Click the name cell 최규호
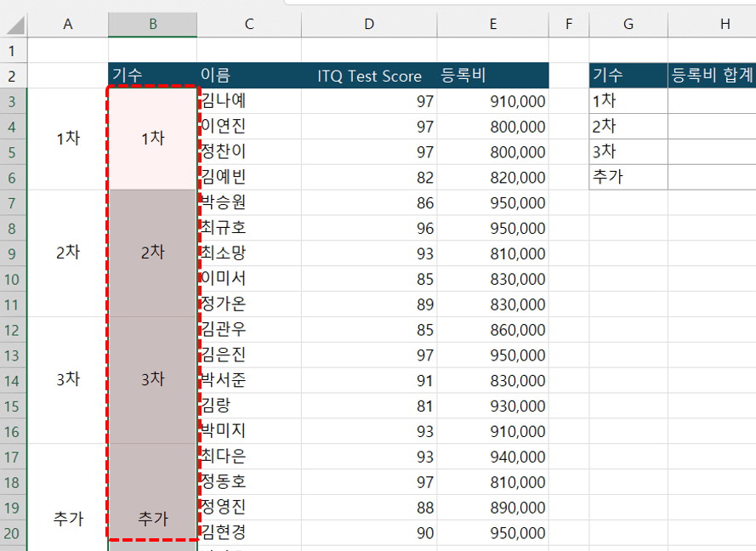The height and width of the screenshot is (551, 756). coord(249,228)
